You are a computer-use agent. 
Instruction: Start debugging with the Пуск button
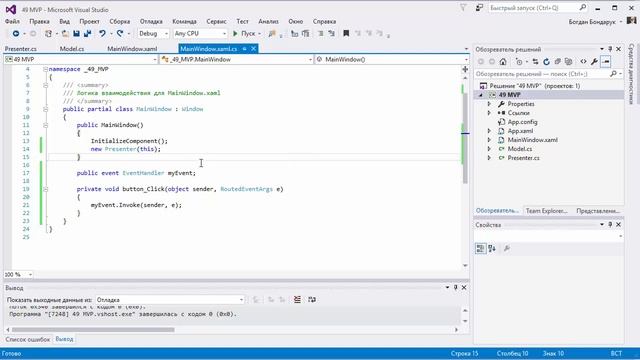tap(245, 33)
